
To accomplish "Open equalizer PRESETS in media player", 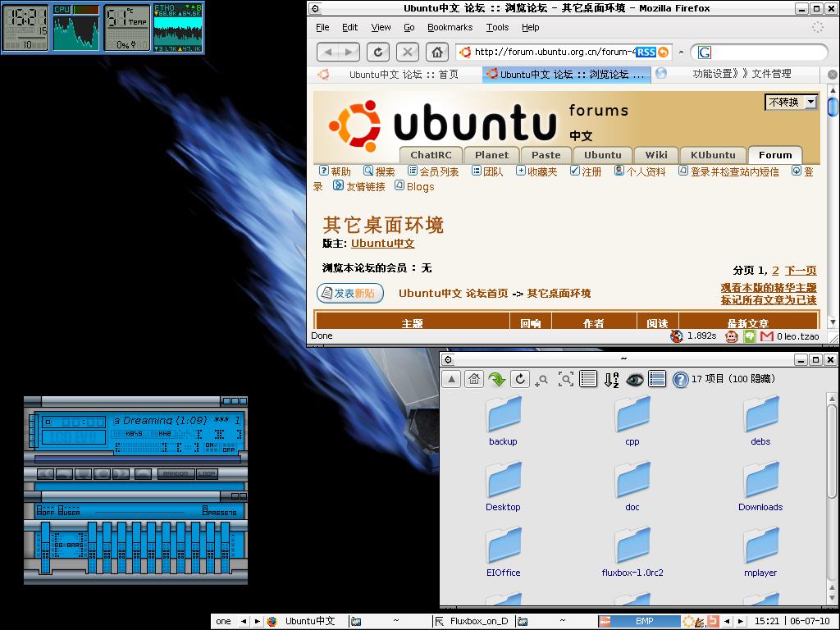I will pos(220,511).
